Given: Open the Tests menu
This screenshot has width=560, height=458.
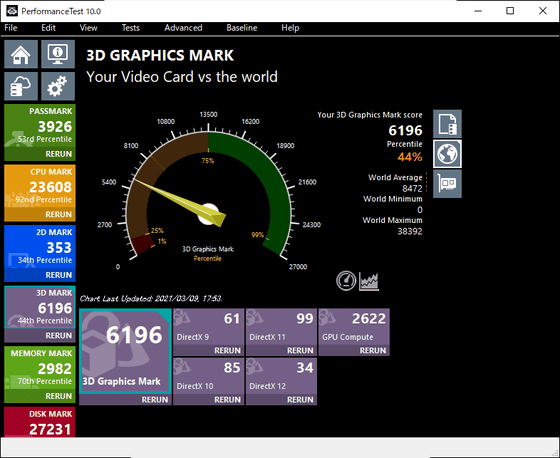Looking at the screenshot, I should tap(131, 28).
